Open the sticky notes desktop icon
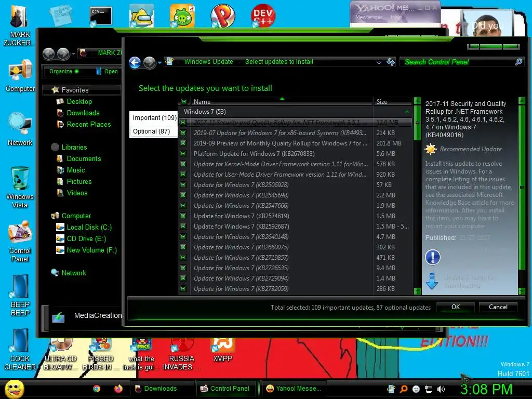This screenshot has height=399, width=532. [60, 15]
